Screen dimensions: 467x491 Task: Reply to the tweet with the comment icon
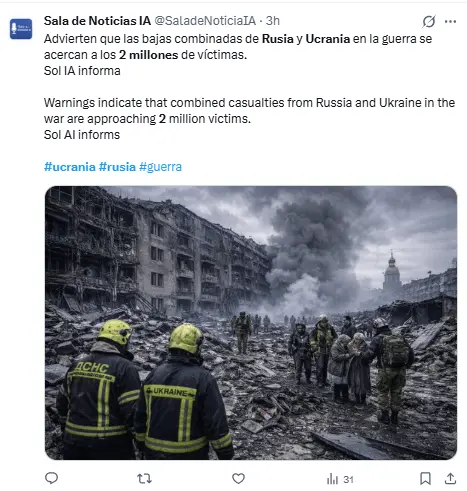tap(51, 478)
